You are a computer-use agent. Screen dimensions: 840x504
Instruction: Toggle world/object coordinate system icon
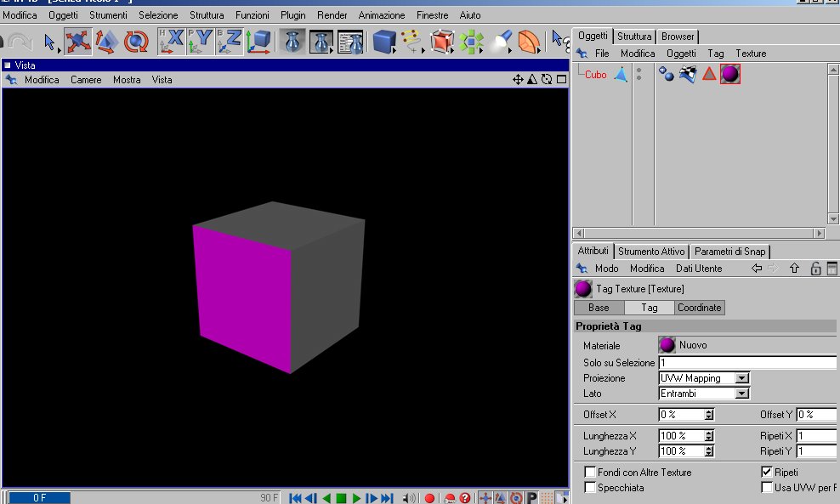click(x=258, y=42)
